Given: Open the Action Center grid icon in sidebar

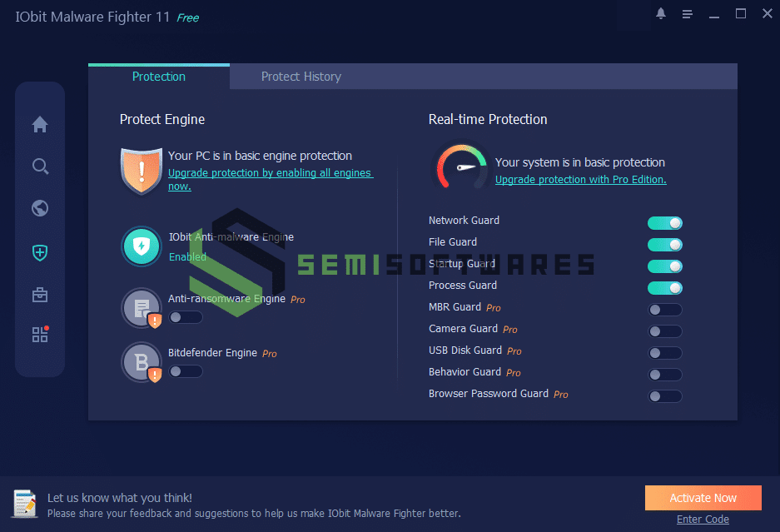Looking at the screenshot, I should 40,334.
